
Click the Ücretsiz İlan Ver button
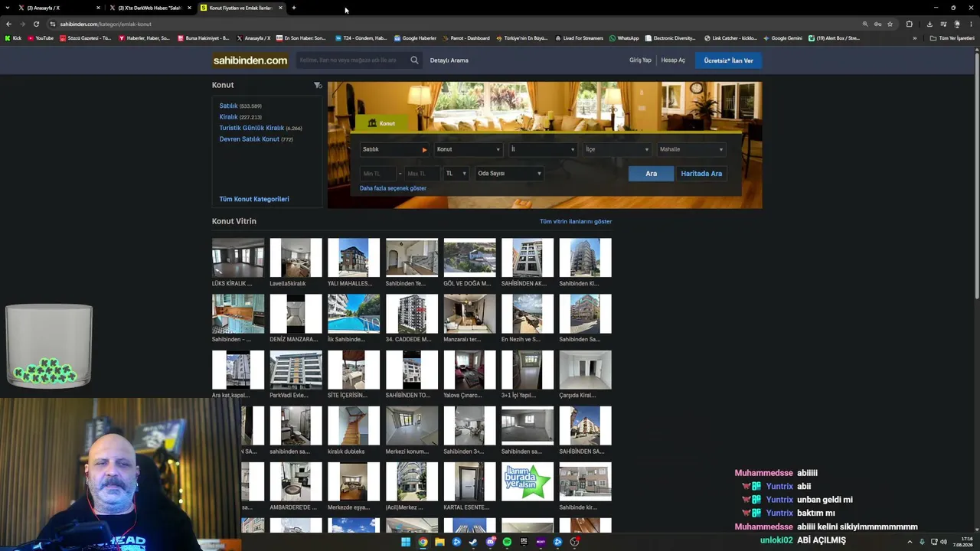[728, 60]
